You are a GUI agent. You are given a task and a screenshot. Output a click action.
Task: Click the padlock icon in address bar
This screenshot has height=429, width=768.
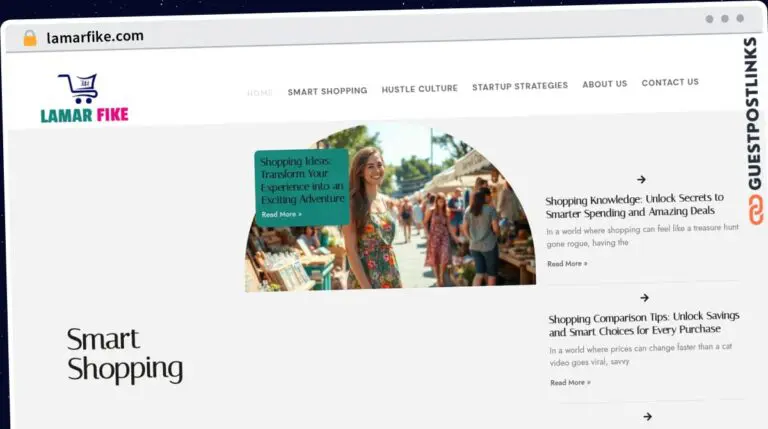coord(30,38)
